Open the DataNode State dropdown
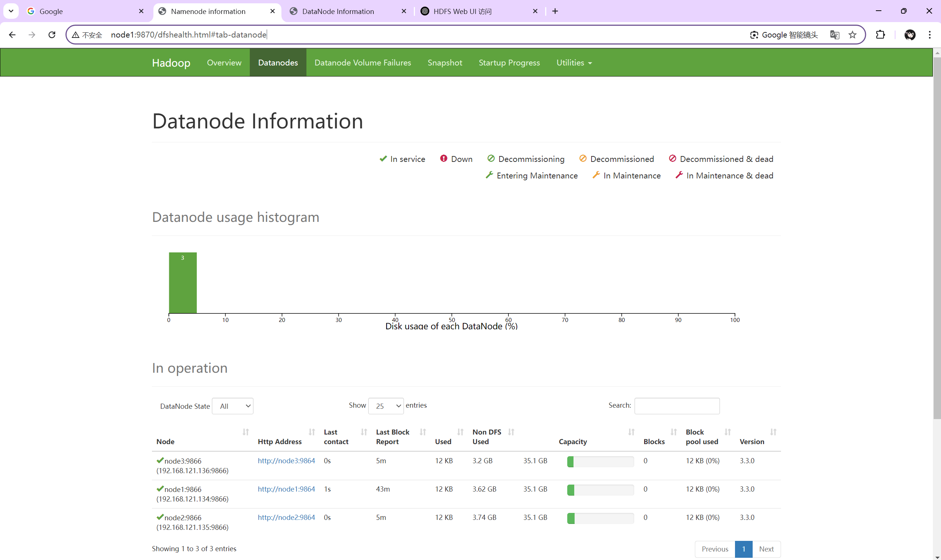 232,406
